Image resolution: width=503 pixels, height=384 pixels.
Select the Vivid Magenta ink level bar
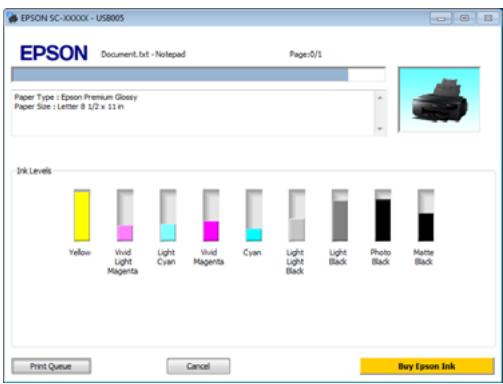tap(211, 215)
